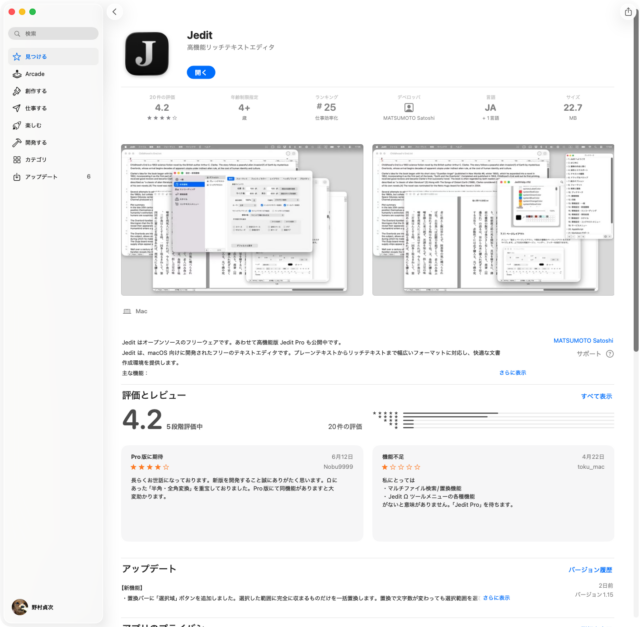Image resolution: width=640 pixels, height=627 pixels.
Task: Click the サポート support link
Action: pos(589,354)
